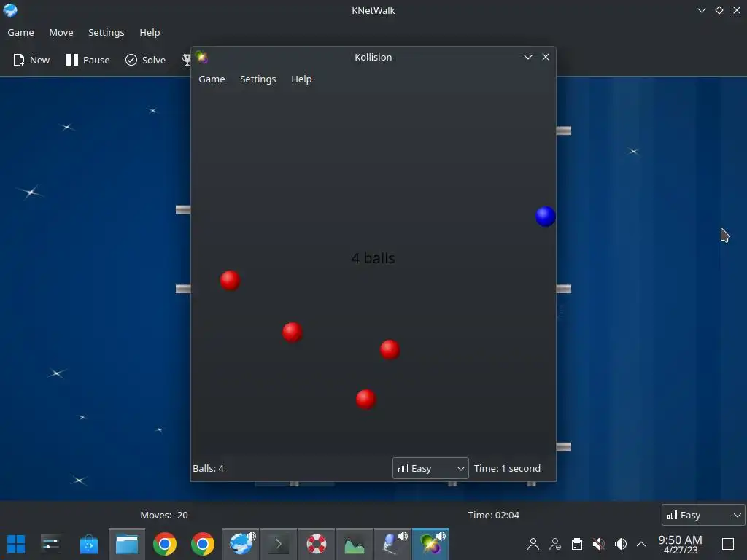Screen dimensions: 747x560
Task: Open the clipboard icon in system tray
Action: 577,544
